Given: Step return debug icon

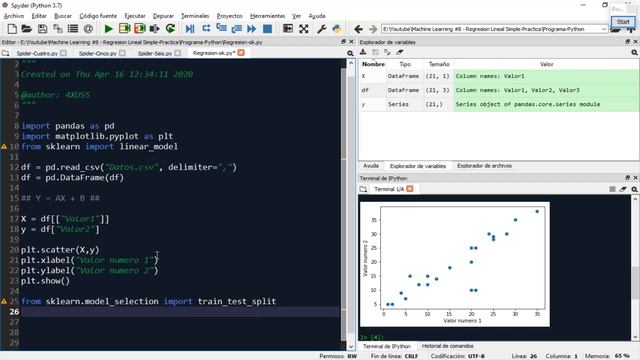Looking at the screenshot, I should (237, 29).
